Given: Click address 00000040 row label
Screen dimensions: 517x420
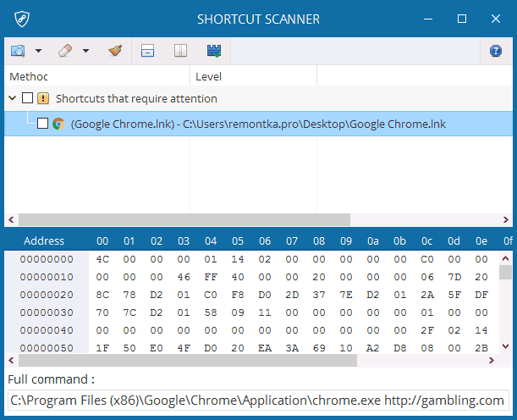Looking at the screenshot, I should click(47, 330).
